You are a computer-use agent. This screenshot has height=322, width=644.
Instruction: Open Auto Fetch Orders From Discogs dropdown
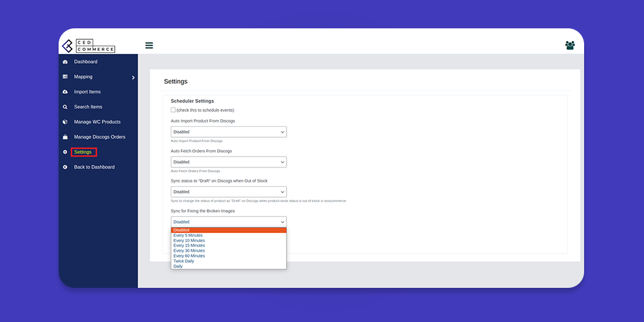[x=229, y=162]
